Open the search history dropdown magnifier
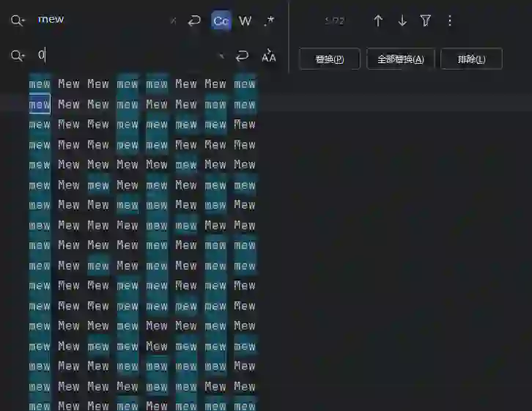 coord(18,21)
